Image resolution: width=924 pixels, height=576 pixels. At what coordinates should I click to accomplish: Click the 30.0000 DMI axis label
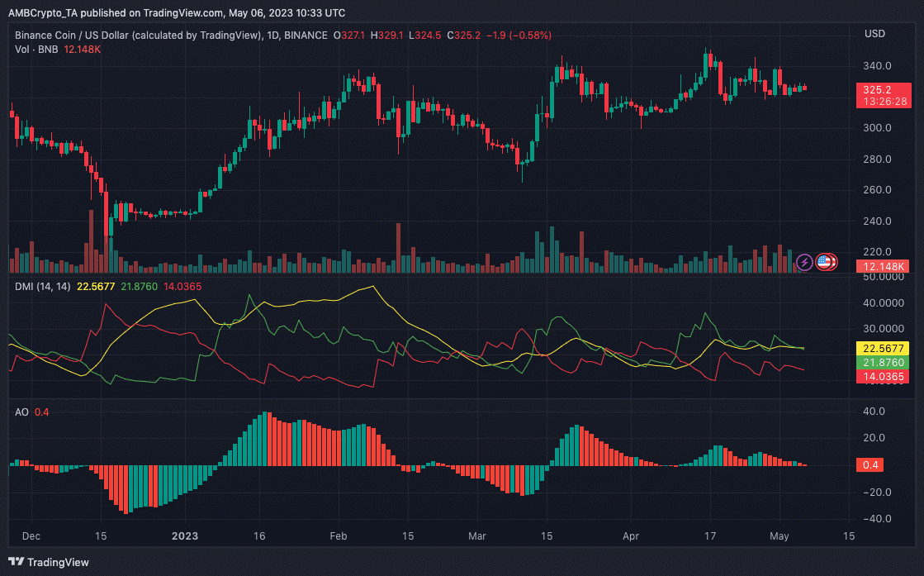(883, 329)
